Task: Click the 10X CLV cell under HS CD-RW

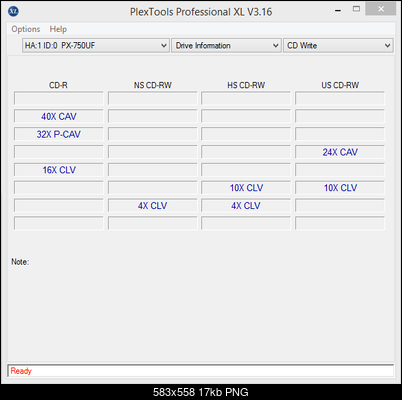Action: (246, 188)
